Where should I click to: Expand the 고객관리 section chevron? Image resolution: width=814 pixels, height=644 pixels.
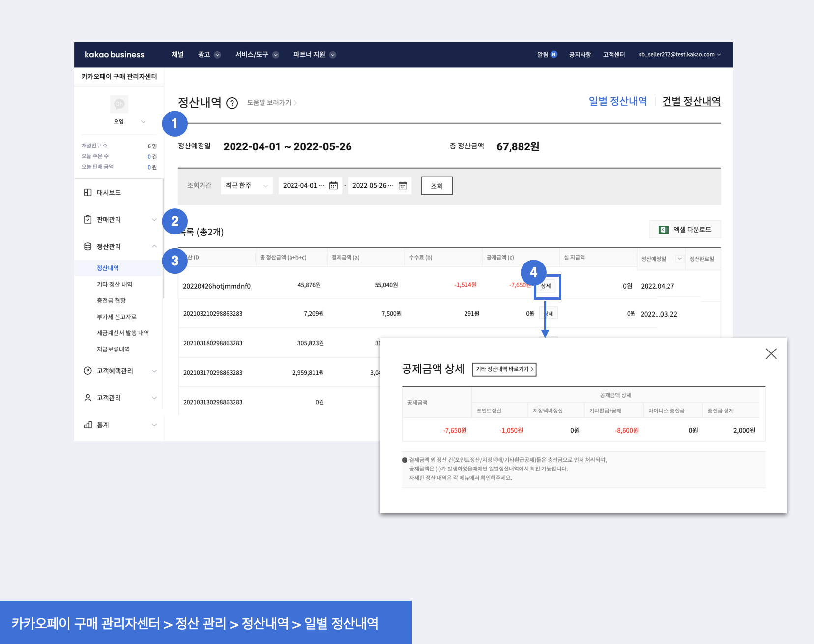154,398
